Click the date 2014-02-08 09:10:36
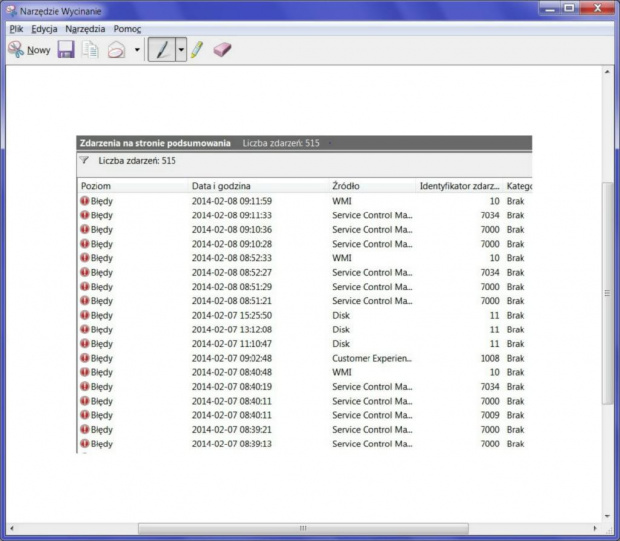620x541 pixels. tap(232, 229)
